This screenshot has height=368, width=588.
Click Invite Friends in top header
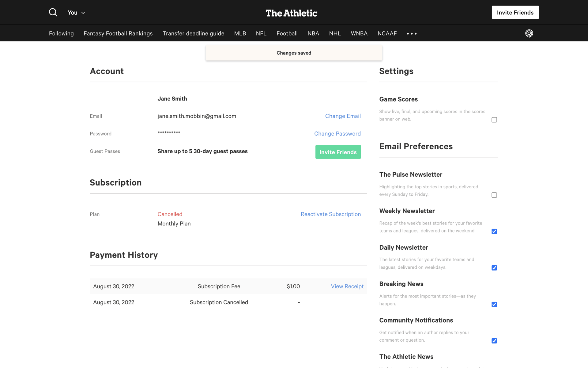515,12
